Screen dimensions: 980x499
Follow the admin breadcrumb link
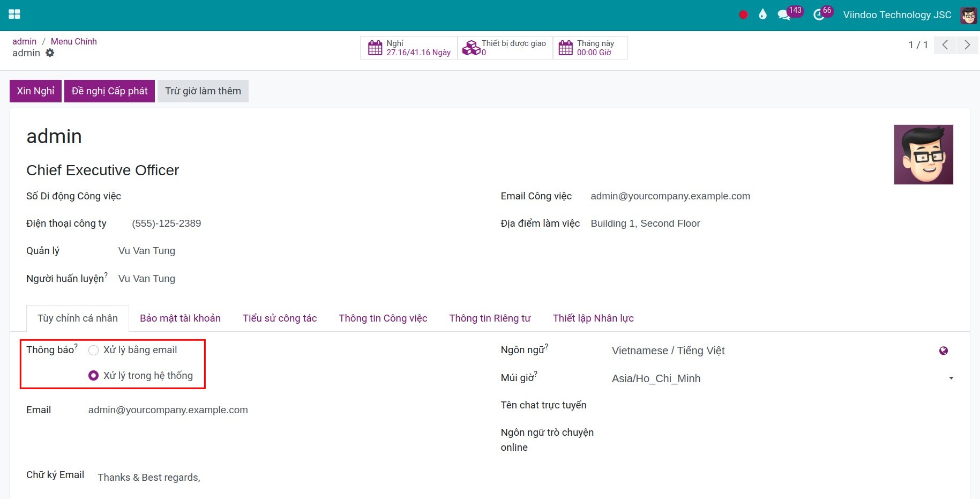pyautogui.click(x=25, y=41)
